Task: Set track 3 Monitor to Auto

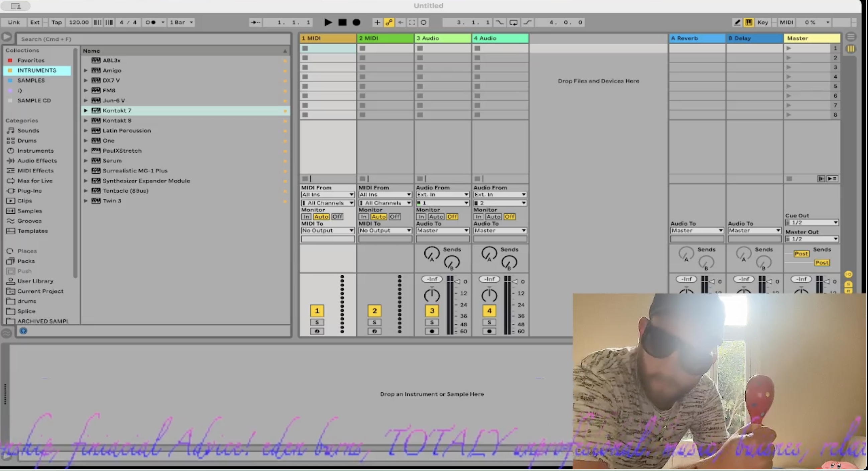Action: (x=436, y=216)
